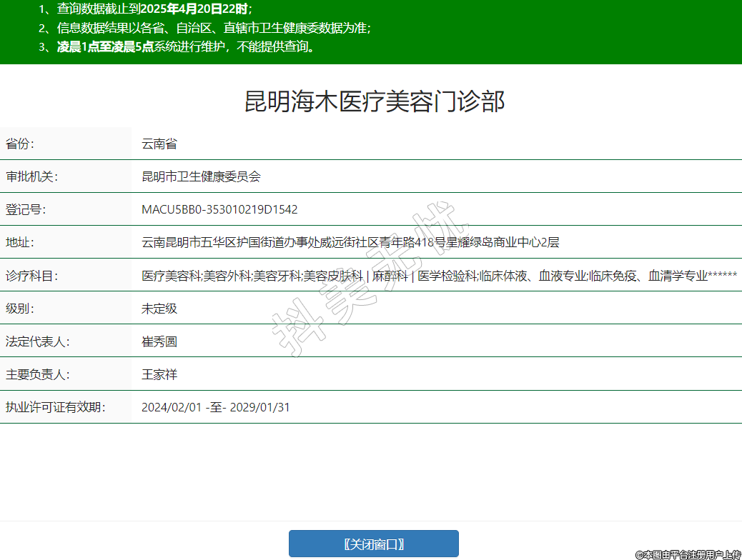Click the 级别 field label
This screenshot has width=742, height=560.
click(20, 309)
